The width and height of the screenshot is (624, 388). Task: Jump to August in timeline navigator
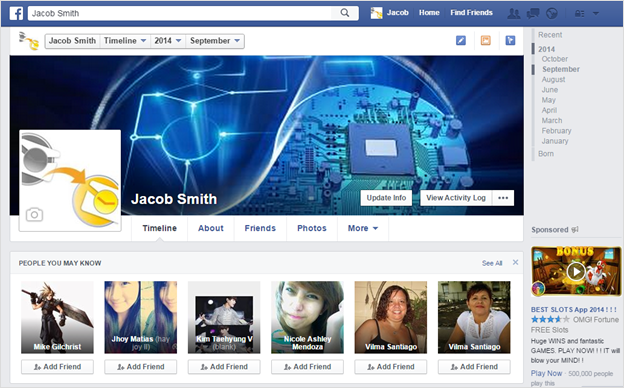click(553, 80)
